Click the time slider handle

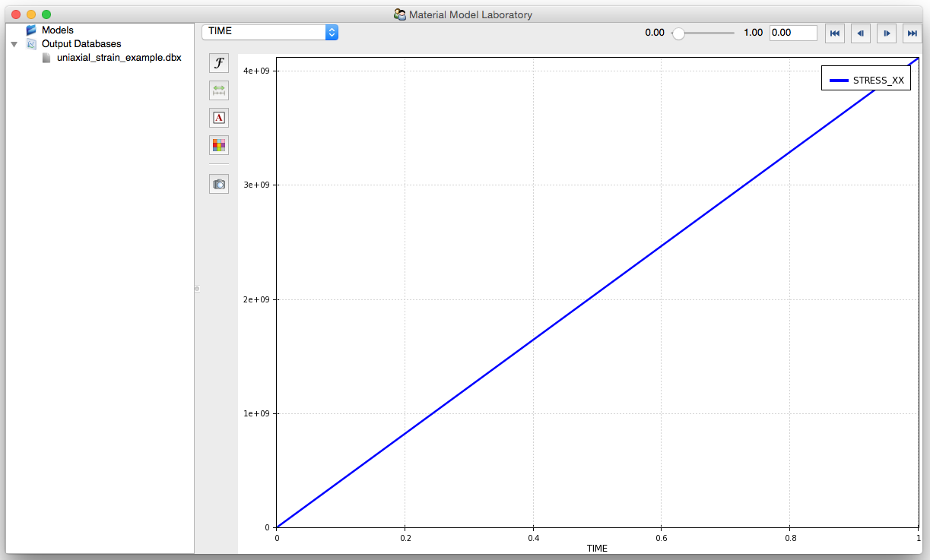pyautogui.click(x=678, y=33)
